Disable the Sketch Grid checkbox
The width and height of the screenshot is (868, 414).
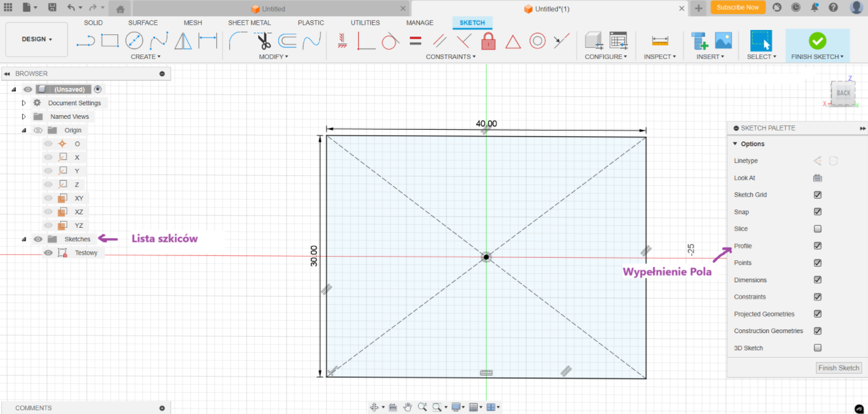pos(817,195)
